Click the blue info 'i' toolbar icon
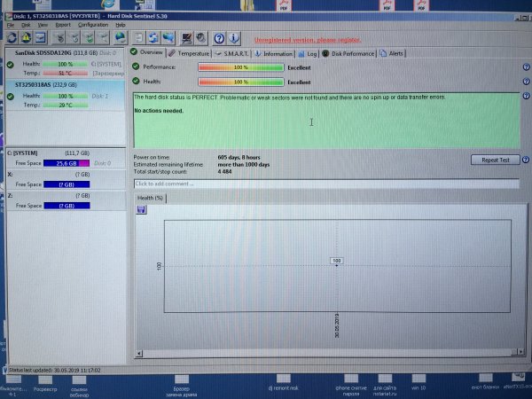 point(235,38)
